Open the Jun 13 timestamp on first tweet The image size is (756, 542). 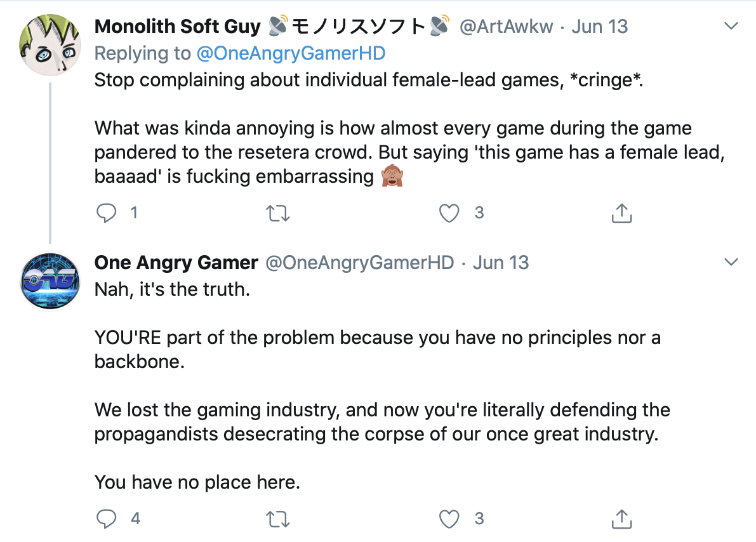tap(600, 27)
